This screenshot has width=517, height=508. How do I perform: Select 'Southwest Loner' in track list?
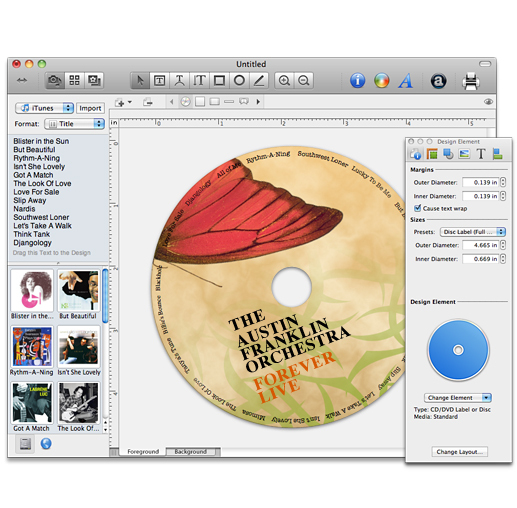41,217
